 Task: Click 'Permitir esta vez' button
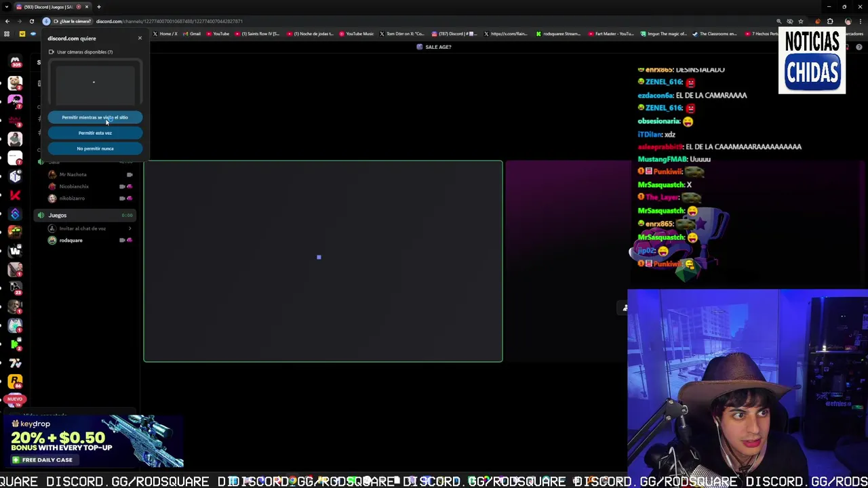pyautogui.click(x=95, y=133)
